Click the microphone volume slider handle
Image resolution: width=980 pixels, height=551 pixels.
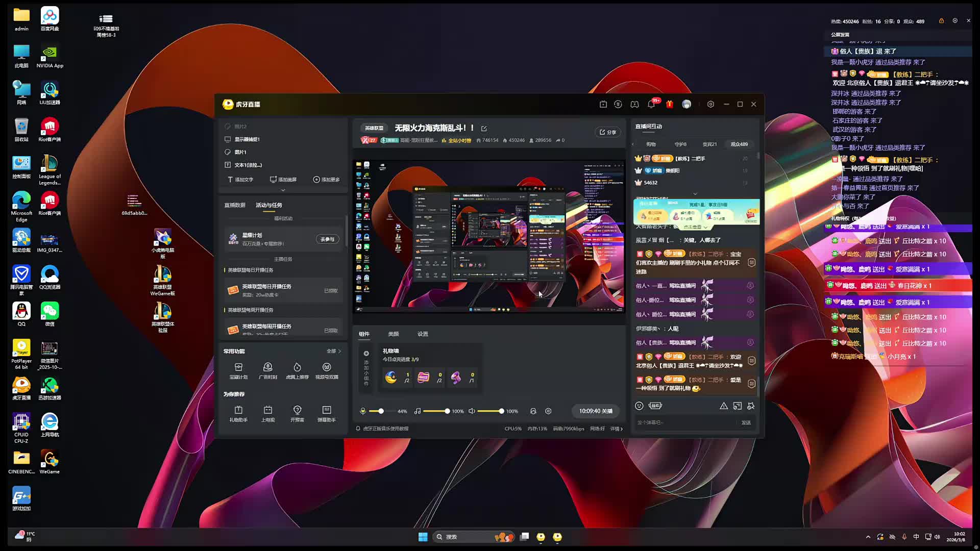click(381, 411)
